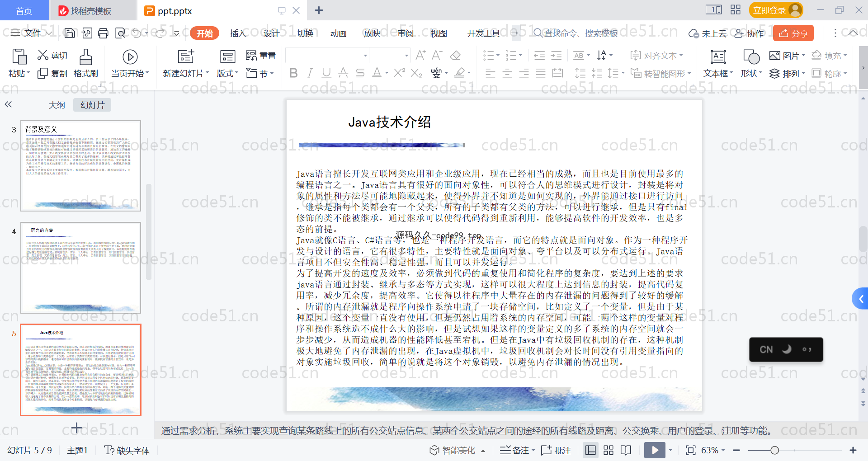The width and height of the screenshot is (868, 461).
Task: Click the subscript icon
Action: [x=416, y=73]
